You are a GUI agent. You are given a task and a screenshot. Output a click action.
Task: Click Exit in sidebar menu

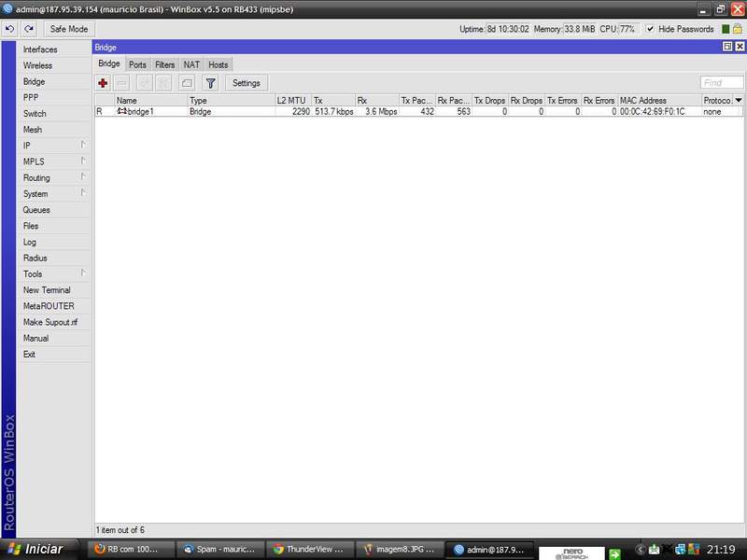click(54, 355)
